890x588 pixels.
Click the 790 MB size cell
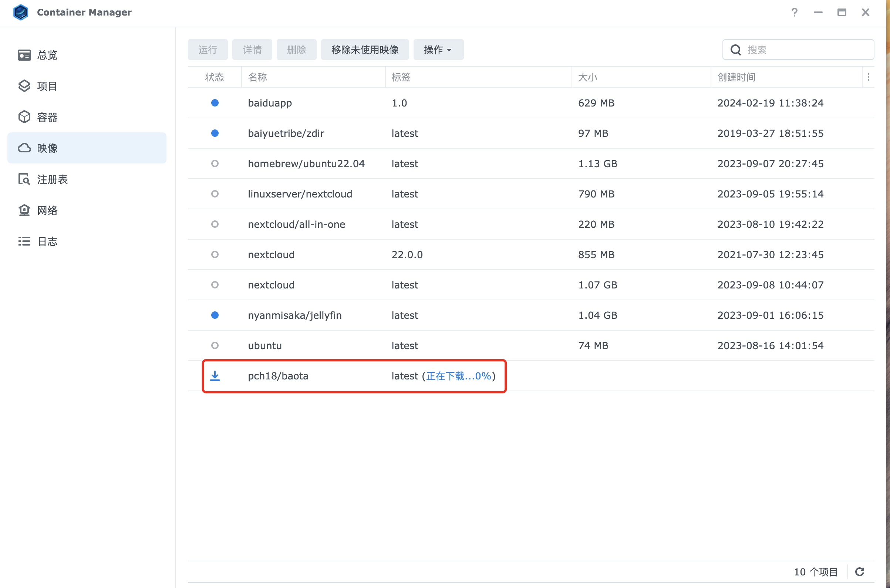[x=596, y=194]
